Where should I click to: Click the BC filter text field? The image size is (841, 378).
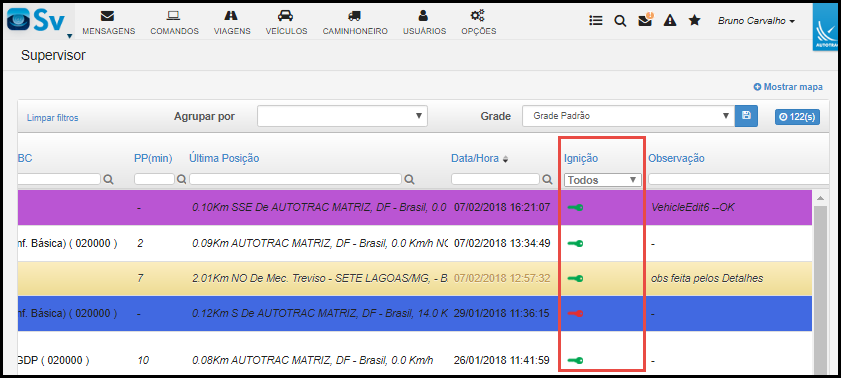click(x=59, y=179)
